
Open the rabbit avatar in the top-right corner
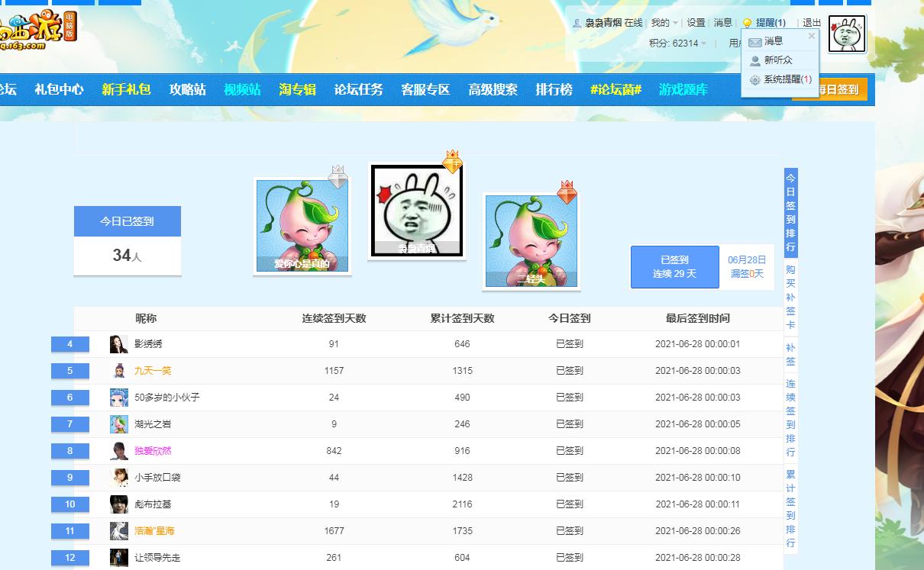(x=848, y=34)
